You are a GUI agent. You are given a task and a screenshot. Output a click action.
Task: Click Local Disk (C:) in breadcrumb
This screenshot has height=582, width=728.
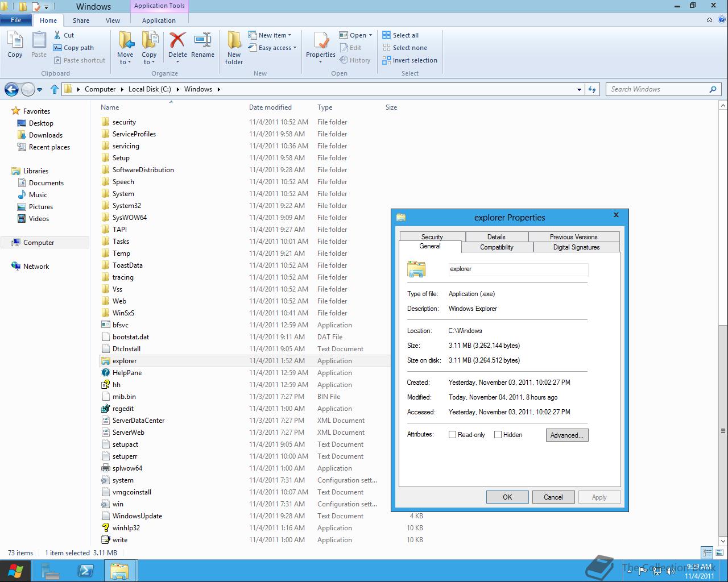click(150, 89)
